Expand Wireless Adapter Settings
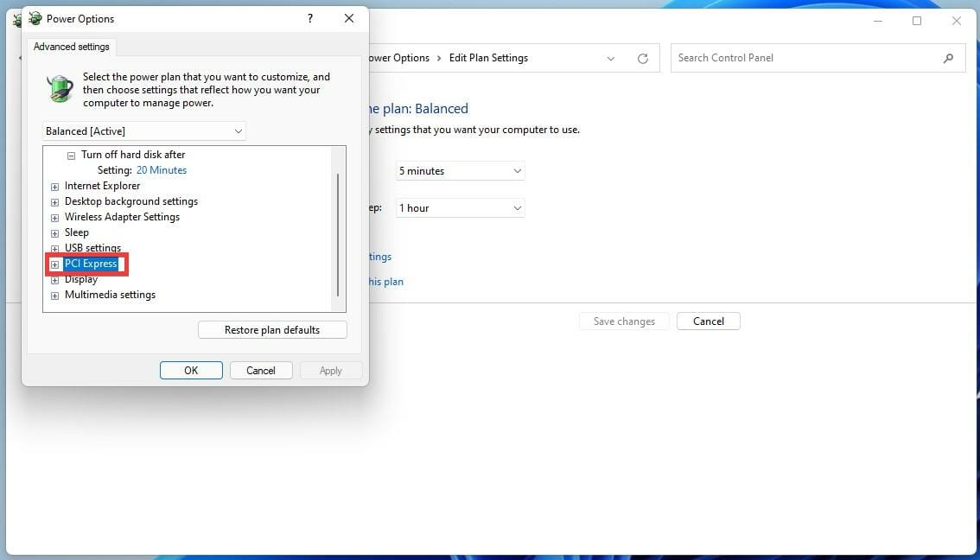Viewport: 980px width, 560px height. pos(54,217)
